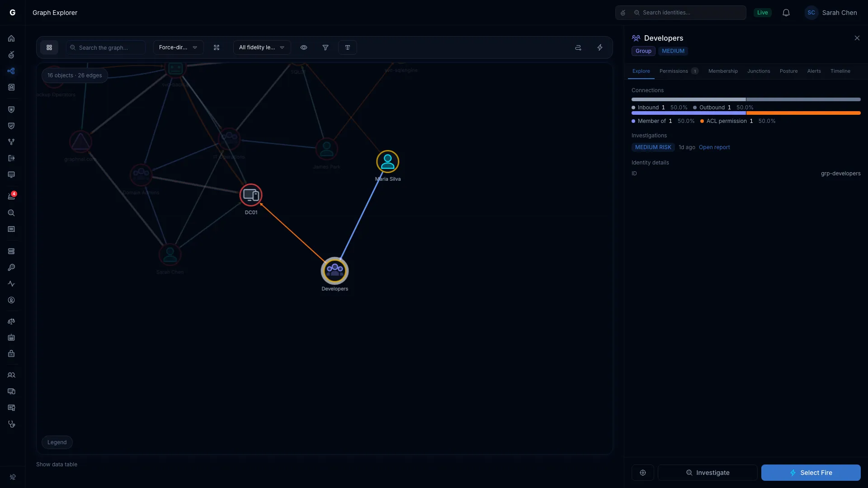Open the users group sidebar icon
Screen dimensions: 868x488
pos(11,375)
